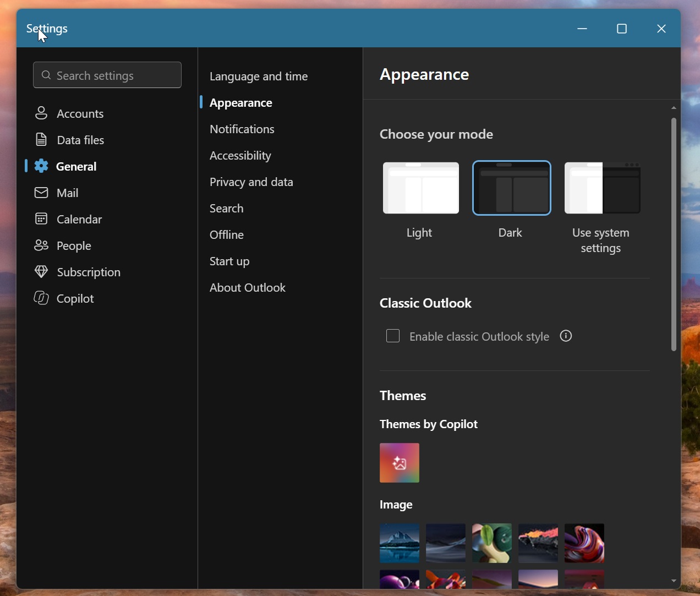Image resolution: width=700 pixels, height=596 pixels.
Task: Click the info icon beside classic Outlook style
Action: [566, 336]
